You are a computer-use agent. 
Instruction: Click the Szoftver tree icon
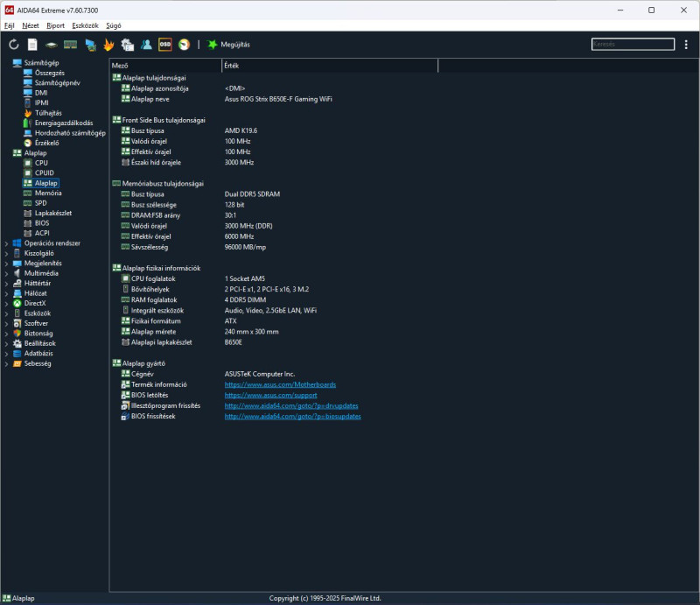tap(17, 323)
